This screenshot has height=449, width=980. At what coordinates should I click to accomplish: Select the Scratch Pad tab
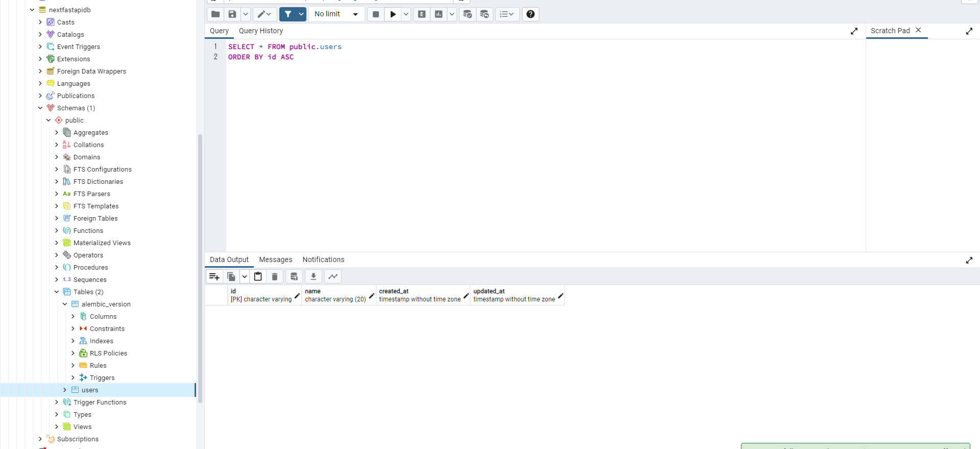coord(890,31)
